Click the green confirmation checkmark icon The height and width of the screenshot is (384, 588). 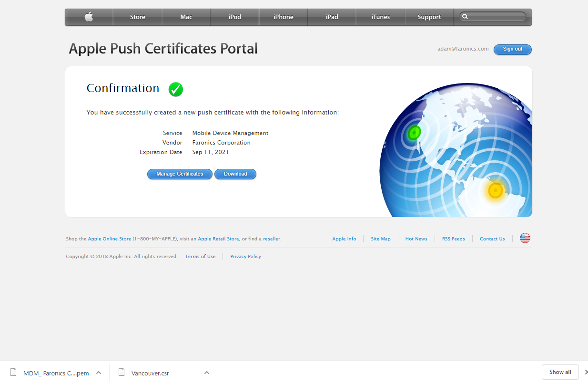tap(175, 89)
